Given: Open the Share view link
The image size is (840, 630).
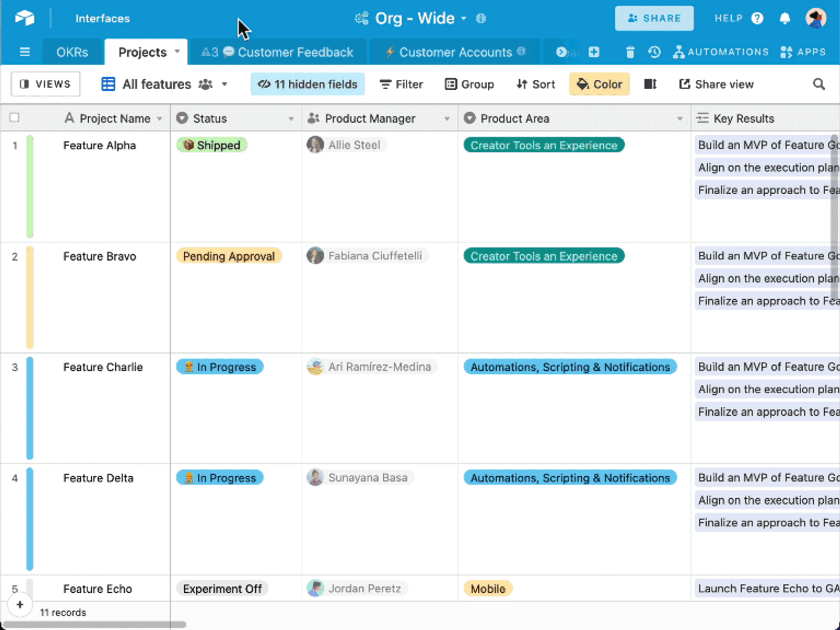Looking at the screenshot, I should pyautogui.click(x=717, y=84).
